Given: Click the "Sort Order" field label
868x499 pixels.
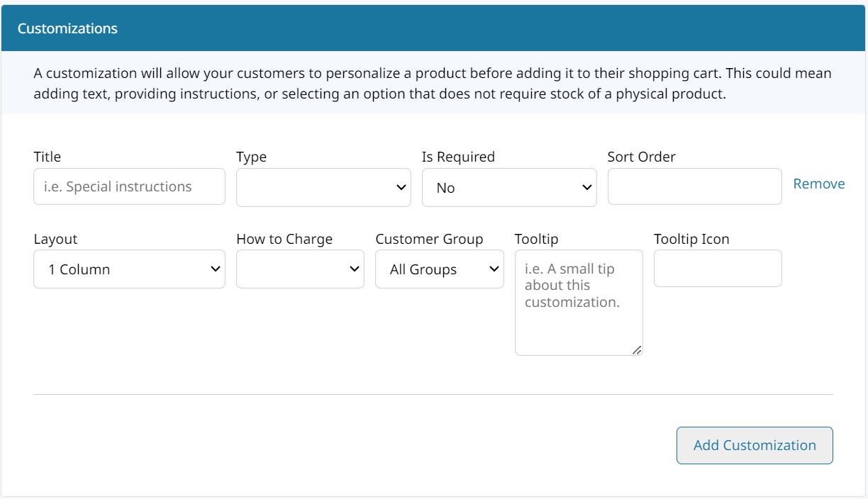Looking at the screenshot, I should (x=641, y=157).
